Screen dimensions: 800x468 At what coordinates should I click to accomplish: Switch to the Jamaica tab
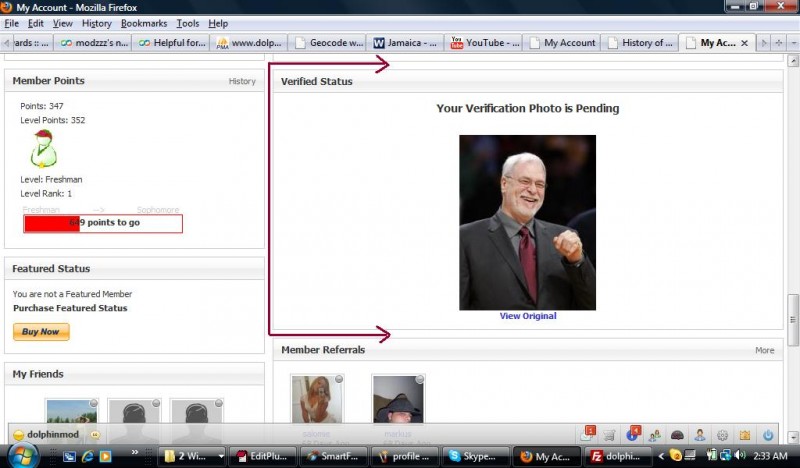click(x=406, y=43)
